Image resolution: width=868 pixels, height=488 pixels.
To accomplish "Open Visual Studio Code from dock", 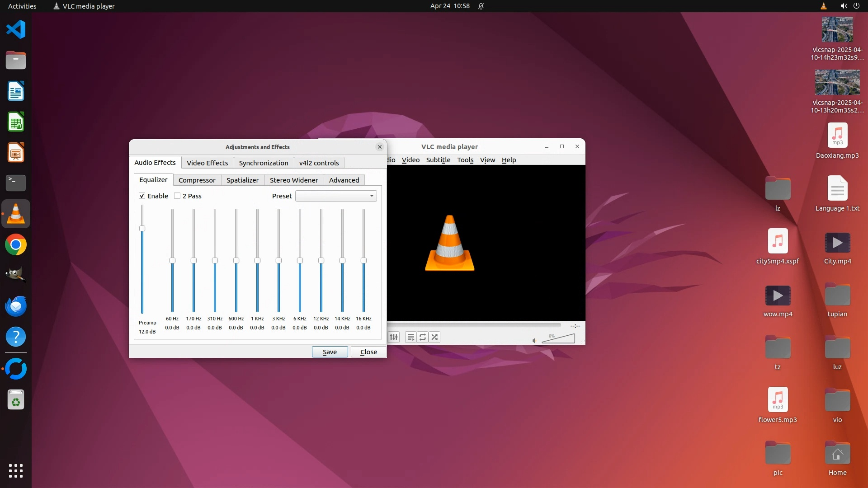I will 16,30.
